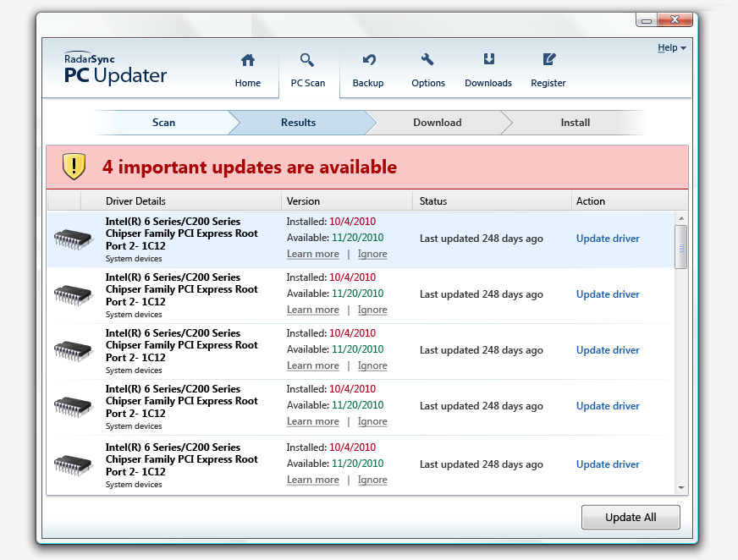738x560 pixels.
Task: Click the Downloads arrow icon
Action: (x=488, y=60)
